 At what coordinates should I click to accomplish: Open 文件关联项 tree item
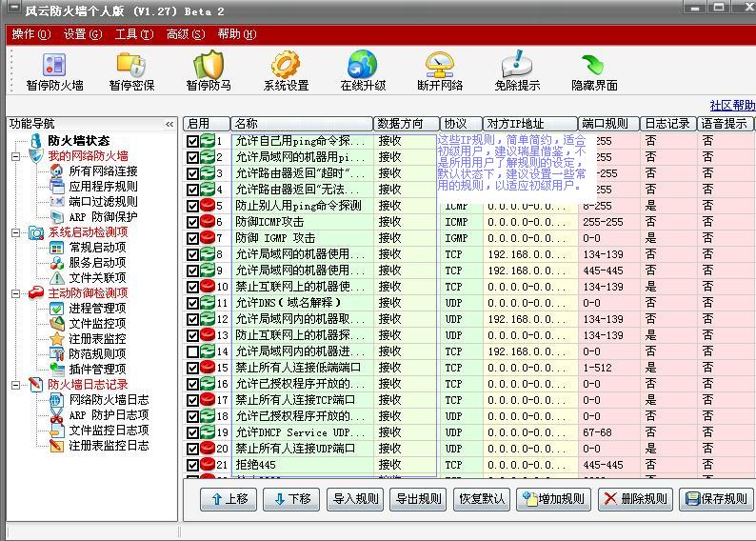97,278
